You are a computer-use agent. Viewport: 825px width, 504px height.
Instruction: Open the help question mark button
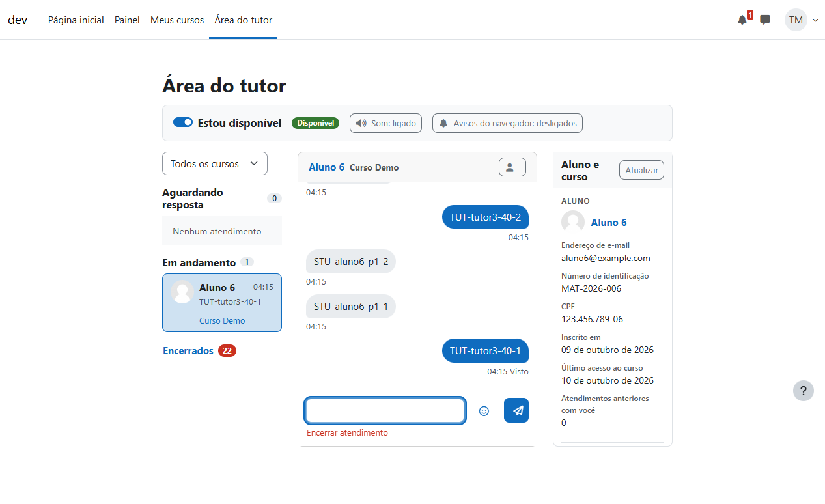(804, 391)
